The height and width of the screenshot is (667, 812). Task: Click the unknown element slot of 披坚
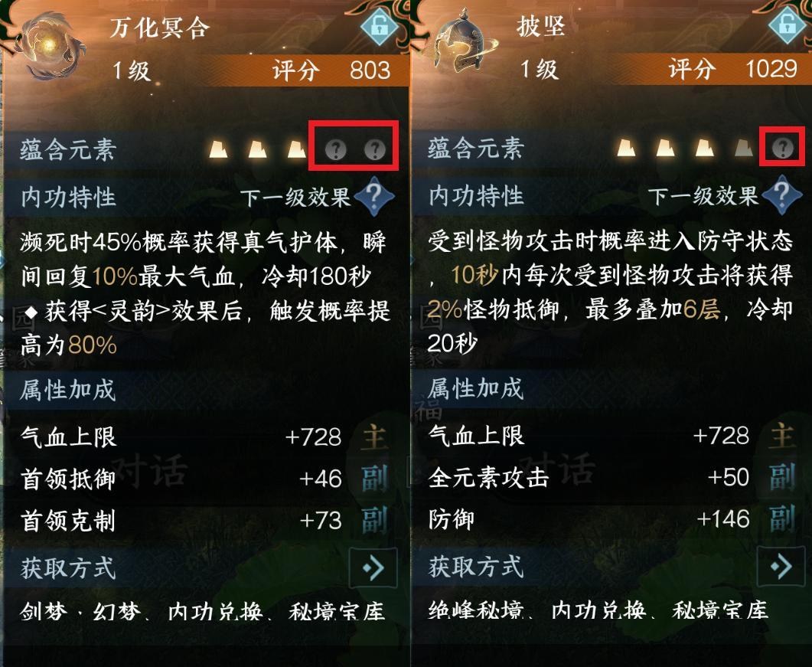[x=782, y=149]
